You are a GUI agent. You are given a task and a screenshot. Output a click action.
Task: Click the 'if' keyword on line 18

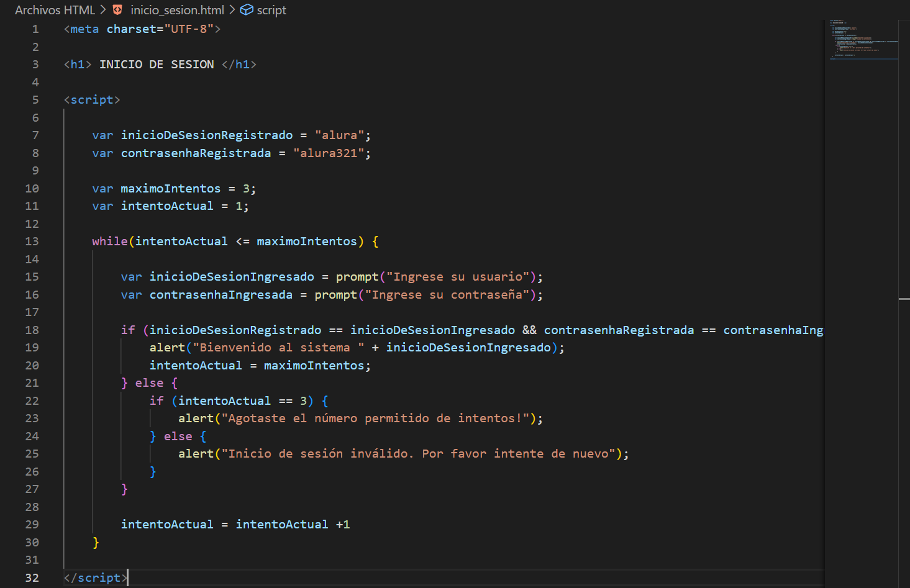128,330
